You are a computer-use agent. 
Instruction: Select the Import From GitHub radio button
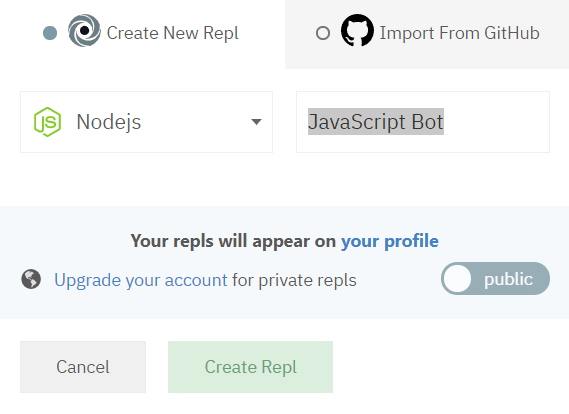[x=323, y=33]
